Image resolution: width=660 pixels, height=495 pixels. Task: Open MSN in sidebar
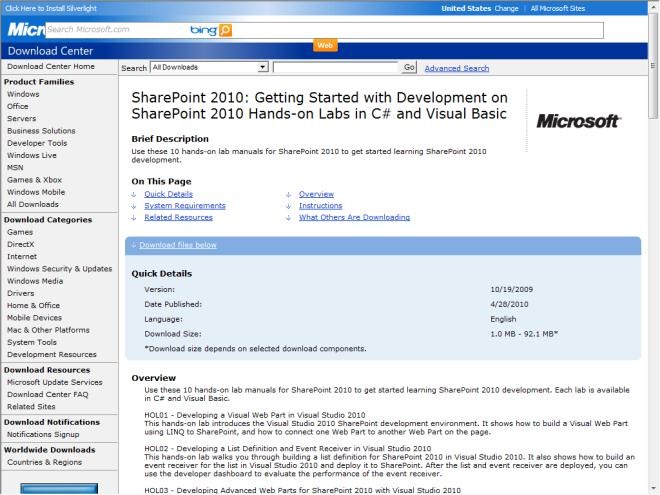pyautogui.click(x=15, y=168)
